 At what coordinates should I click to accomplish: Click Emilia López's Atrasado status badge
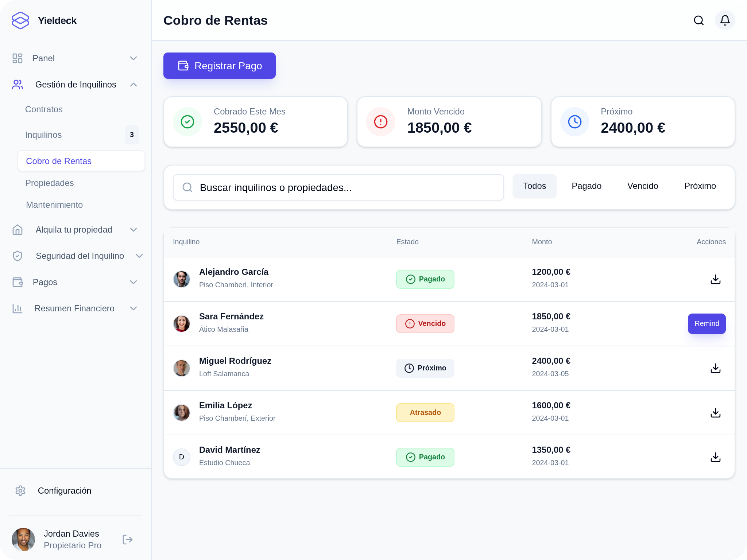(x=425, y=412)
